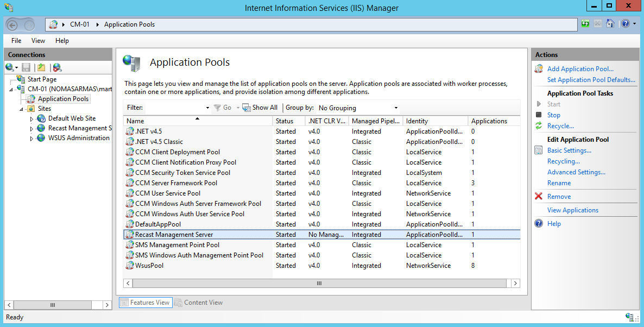Click the horizontal scrollbar in pool list
The height and width of the screenshot is (327, 644).
click(319, 283)
